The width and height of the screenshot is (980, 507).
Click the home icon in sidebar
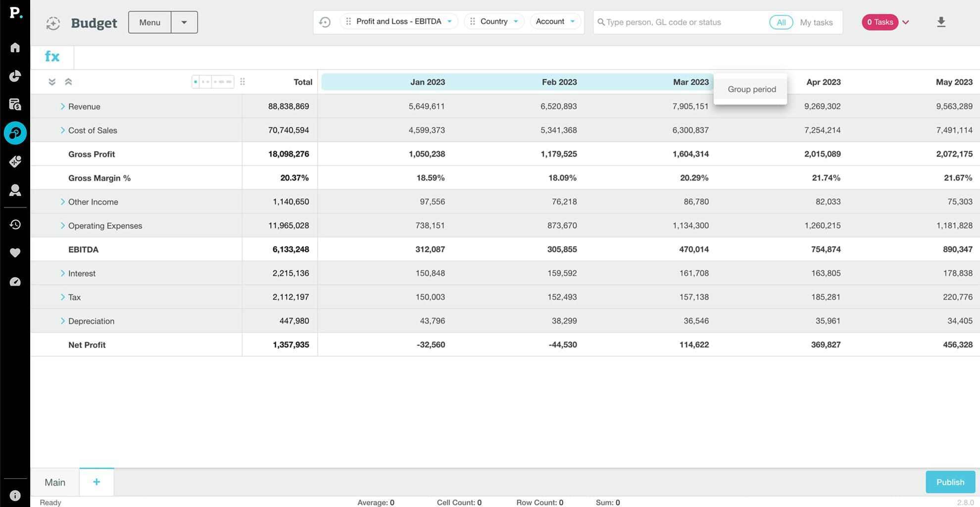pyautogui.click(x=15, y=48)
